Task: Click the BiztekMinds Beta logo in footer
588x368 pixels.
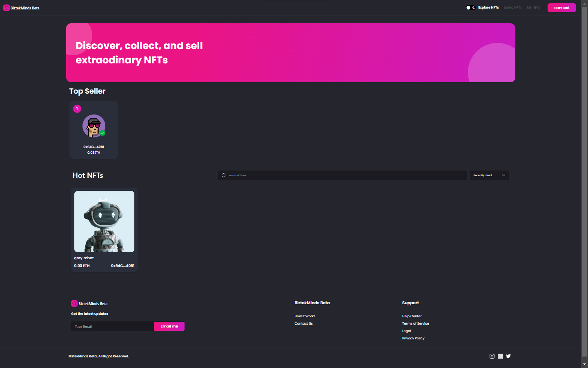Action: 89,303
